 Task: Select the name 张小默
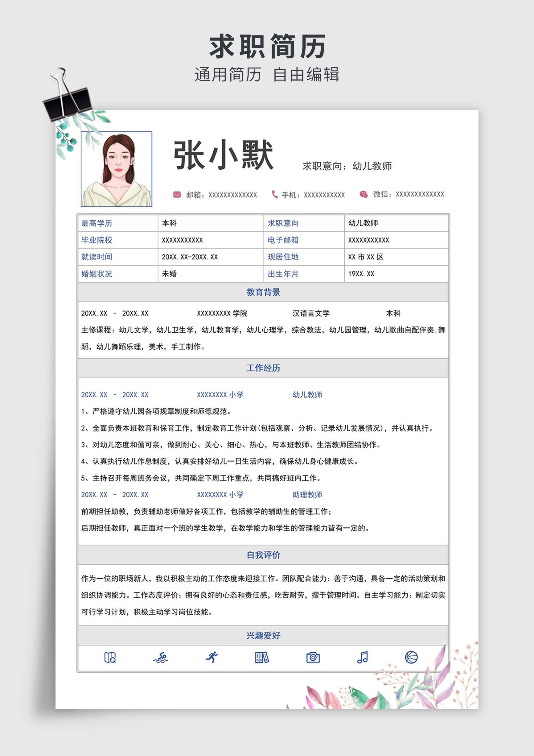pyautogui.click(x=224, y=155)
